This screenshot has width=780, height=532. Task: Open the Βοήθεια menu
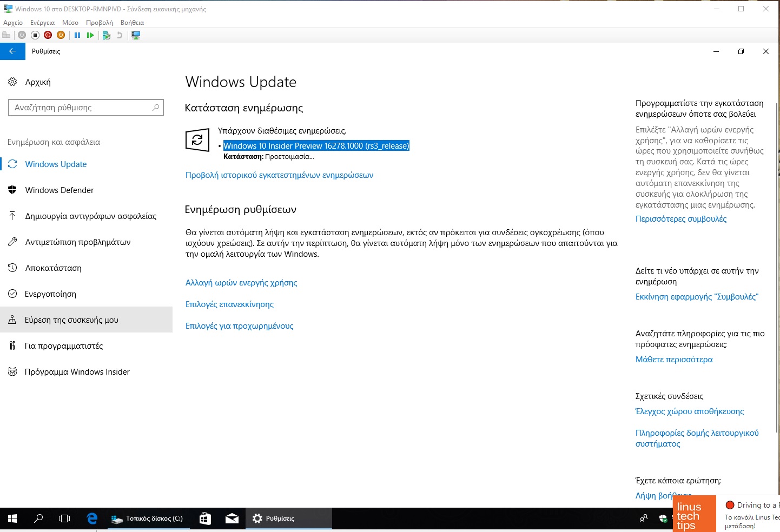132,23
